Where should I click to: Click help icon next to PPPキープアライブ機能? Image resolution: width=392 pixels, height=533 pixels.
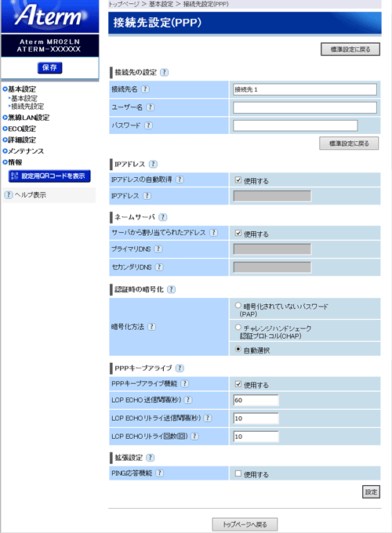click(184, 383)
